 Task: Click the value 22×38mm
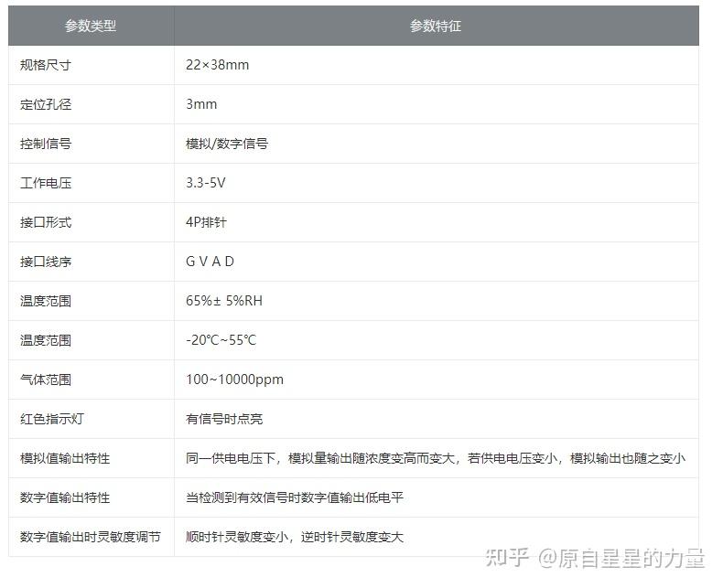217,65
